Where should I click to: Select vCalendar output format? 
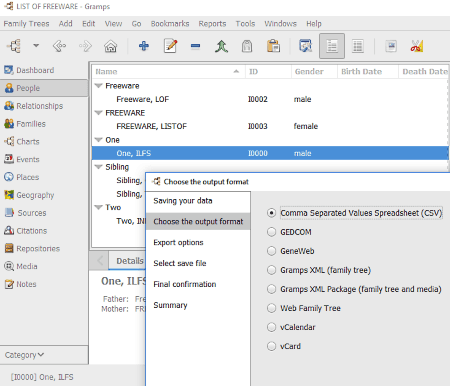click(x=291, y=327)
